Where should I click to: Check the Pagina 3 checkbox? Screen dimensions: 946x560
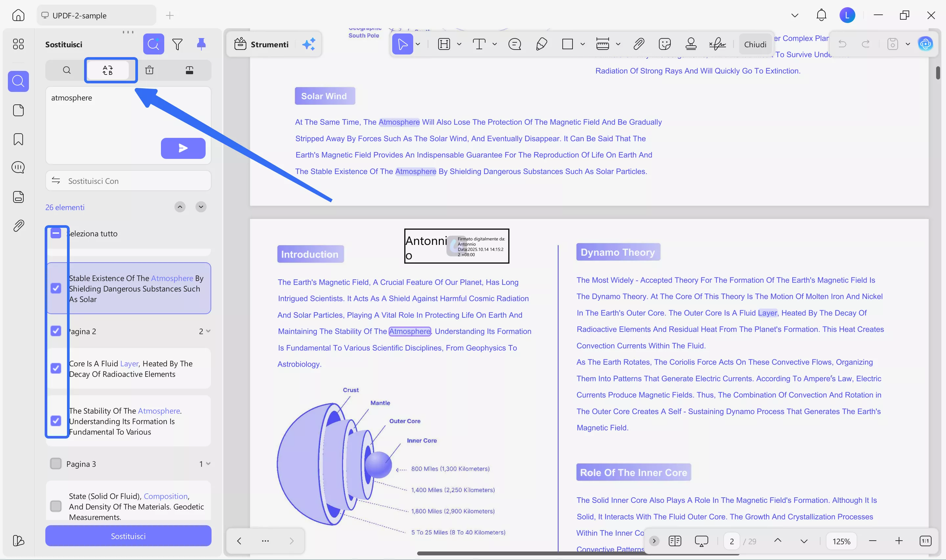56,464
